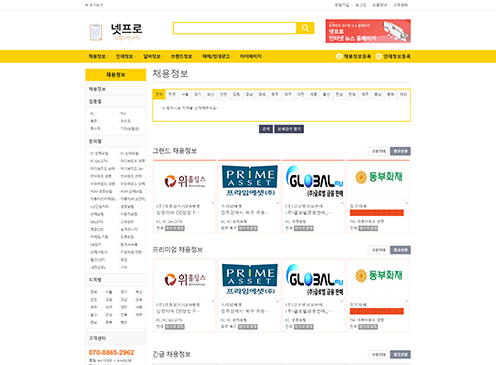Click the small corner icon on Grand 위홀딩스 card
Viewport: 496px width, 365px height.
(213, 203)
